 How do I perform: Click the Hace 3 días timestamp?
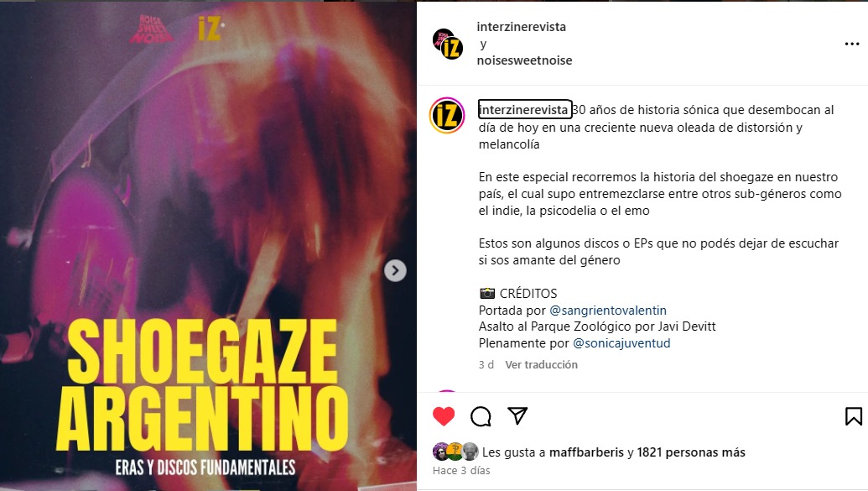pos(461,471)
